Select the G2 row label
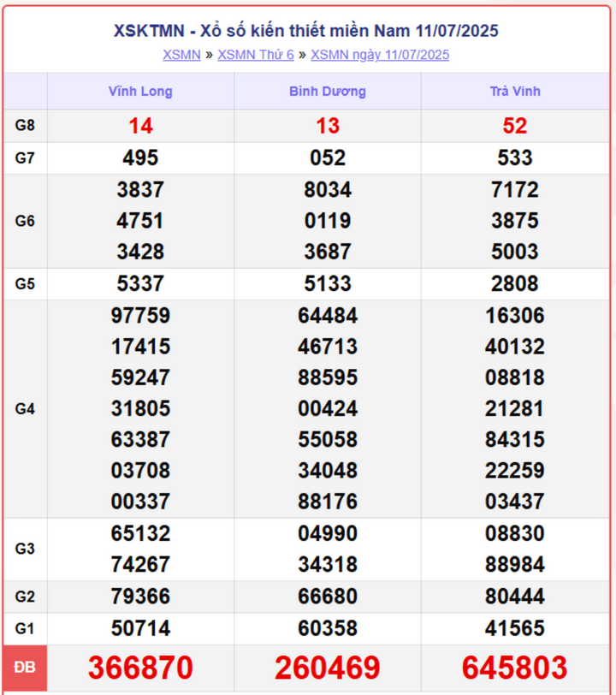The width and height of the screenshot is (616, 695). (25, 597)
